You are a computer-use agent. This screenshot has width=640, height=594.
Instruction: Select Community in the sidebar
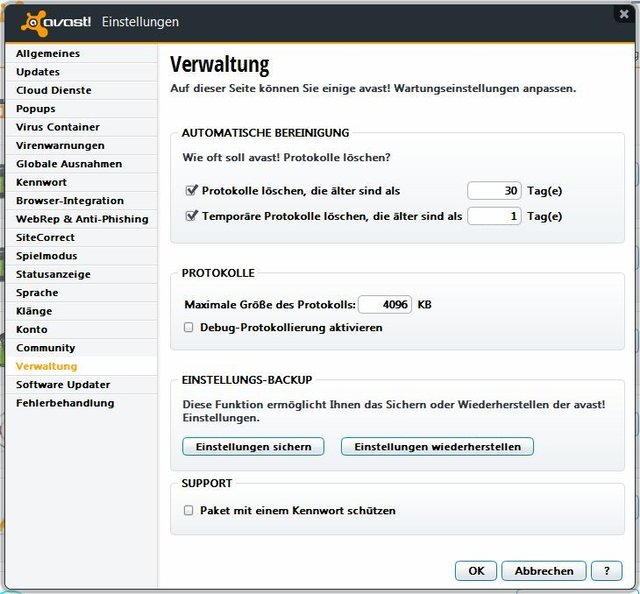(82, 347)
